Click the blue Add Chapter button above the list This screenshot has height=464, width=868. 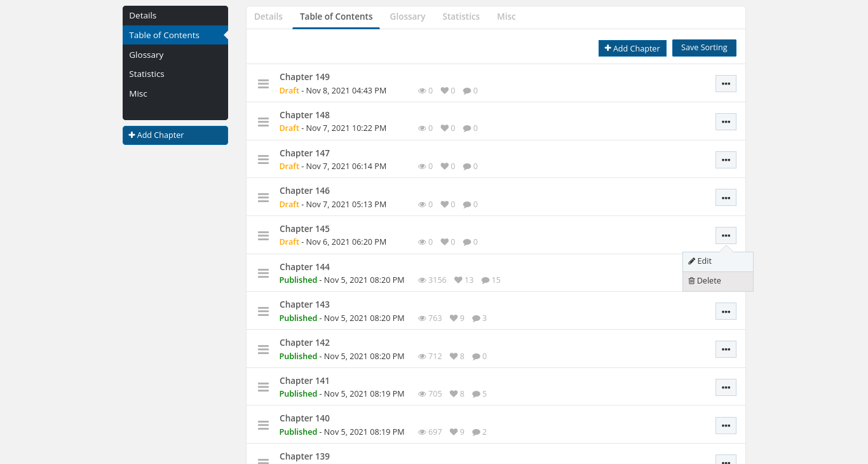(x=632, y=48)
